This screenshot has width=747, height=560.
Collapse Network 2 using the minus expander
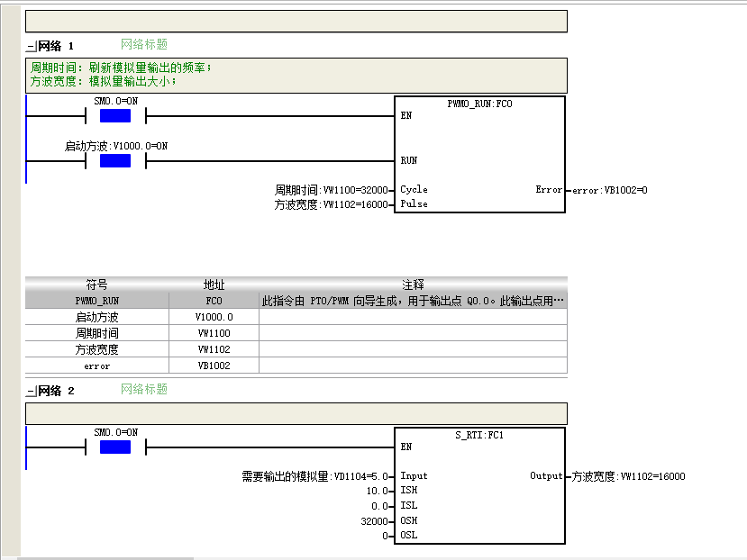[31, 392]
